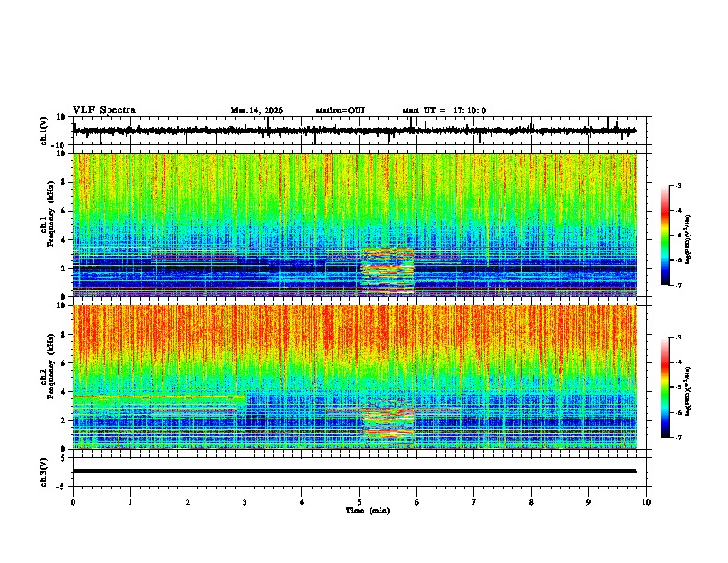Click the ch.2 "Frequency (kHz)" axis label

51,366
